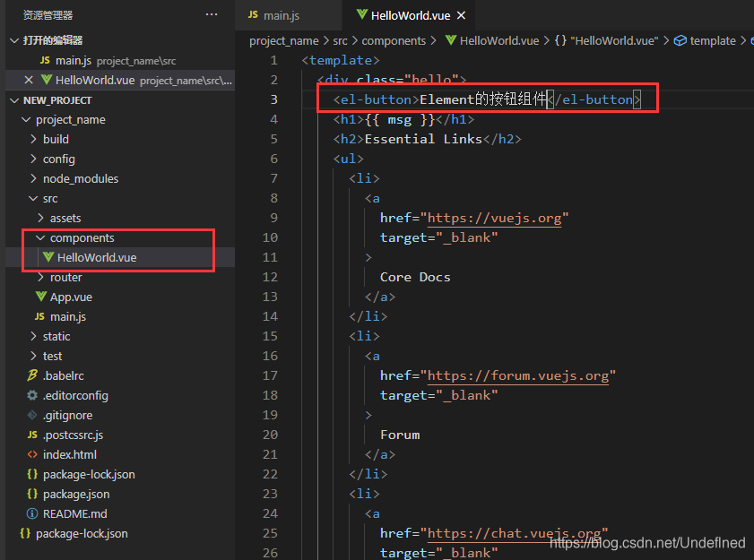Select HelloWorld.vue in open editors list
This screenshot has height=560, width=754.
120,81
